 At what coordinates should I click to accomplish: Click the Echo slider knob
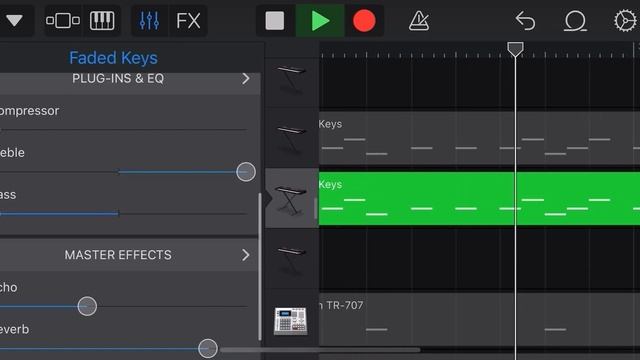87,306
